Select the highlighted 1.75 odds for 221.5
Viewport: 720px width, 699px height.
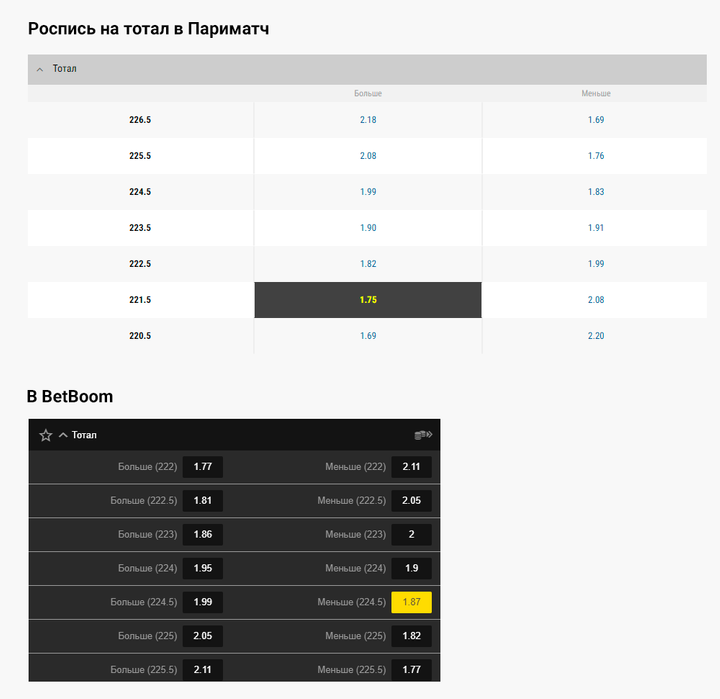pos(368,300)
